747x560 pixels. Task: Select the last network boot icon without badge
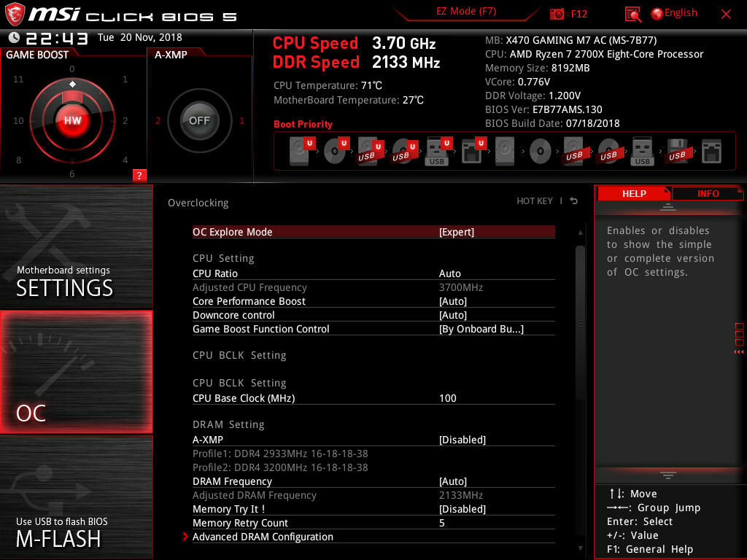(x=711, y=151)
